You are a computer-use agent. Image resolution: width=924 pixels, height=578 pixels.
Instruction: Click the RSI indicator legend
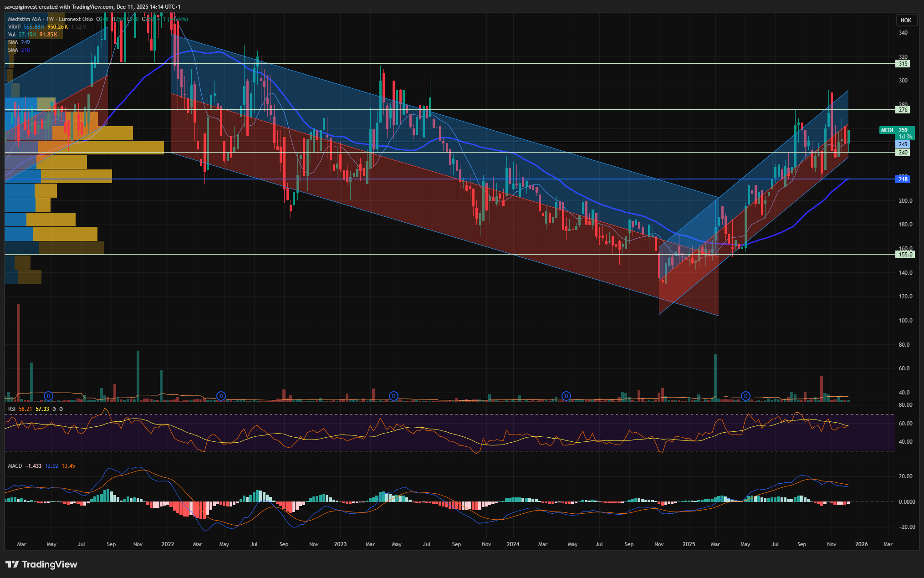click(12, 409)
